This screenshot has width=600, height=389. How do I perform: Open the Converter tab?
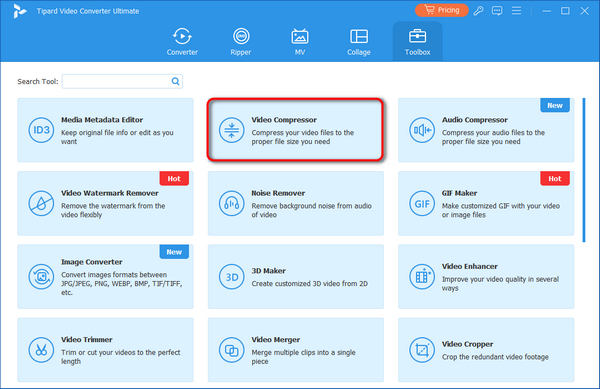pos(182,41)
